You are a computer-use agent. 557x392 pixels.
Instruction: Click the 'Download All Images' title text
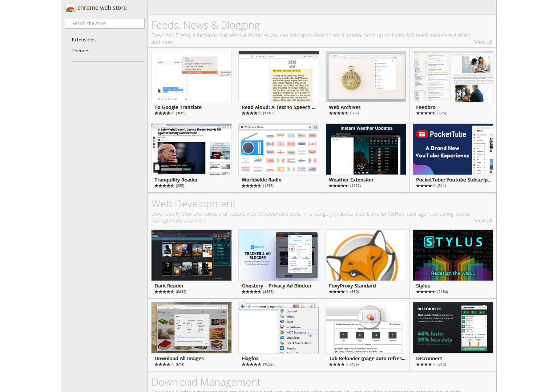coord(179,358)
